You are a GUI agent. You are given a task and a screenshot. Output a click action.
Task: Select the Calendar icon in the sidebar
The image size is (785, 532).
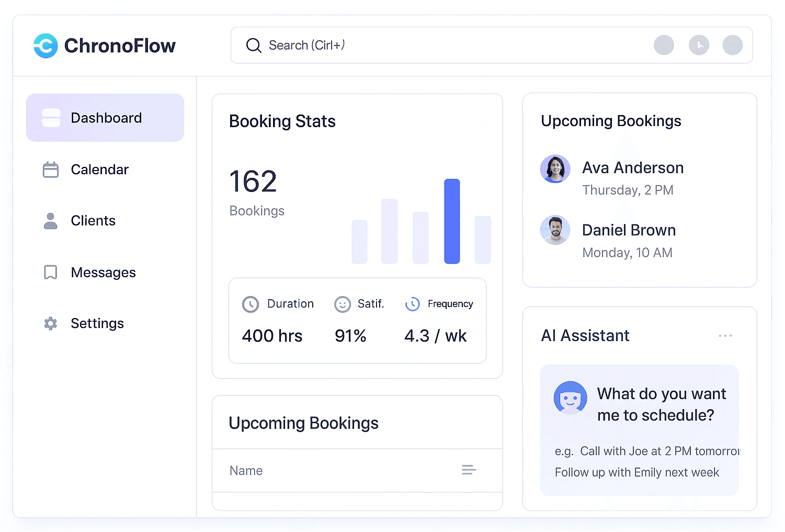[50, 169]
